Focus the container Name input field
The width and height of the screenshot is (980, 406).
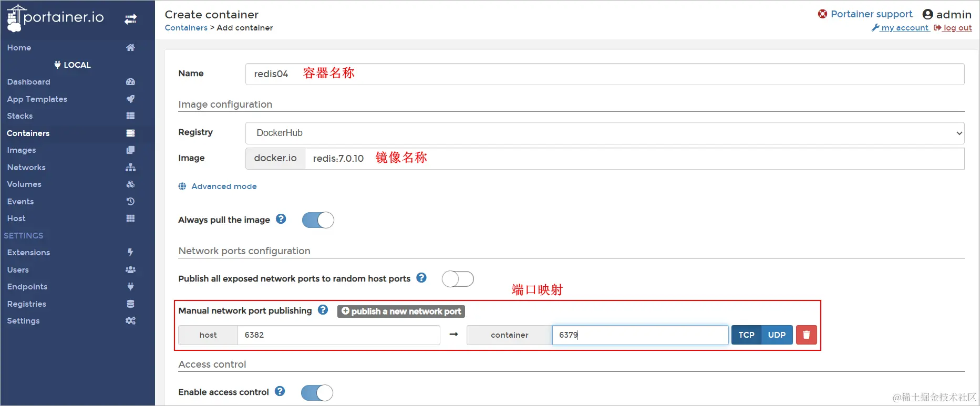pos(605,74)
